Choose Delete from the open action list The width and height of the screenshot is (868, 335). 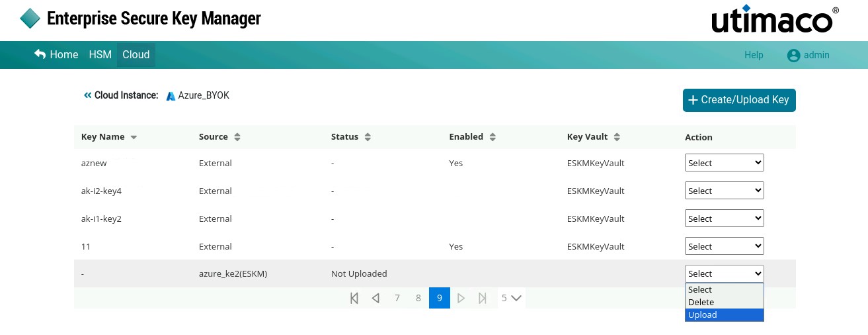pyautogui.click(x=725, y=303)
